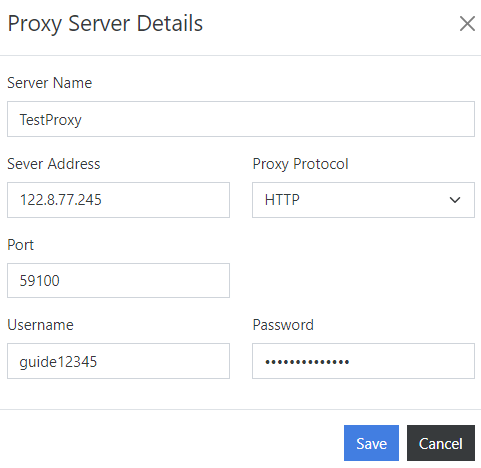
Task: Click the Proxy Server Details heading
Action: 105,24
